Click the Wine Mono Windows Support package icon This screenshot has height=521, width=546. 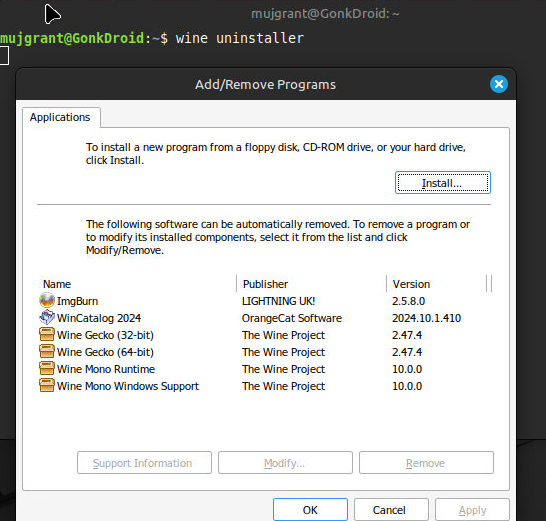click(47, 386)
